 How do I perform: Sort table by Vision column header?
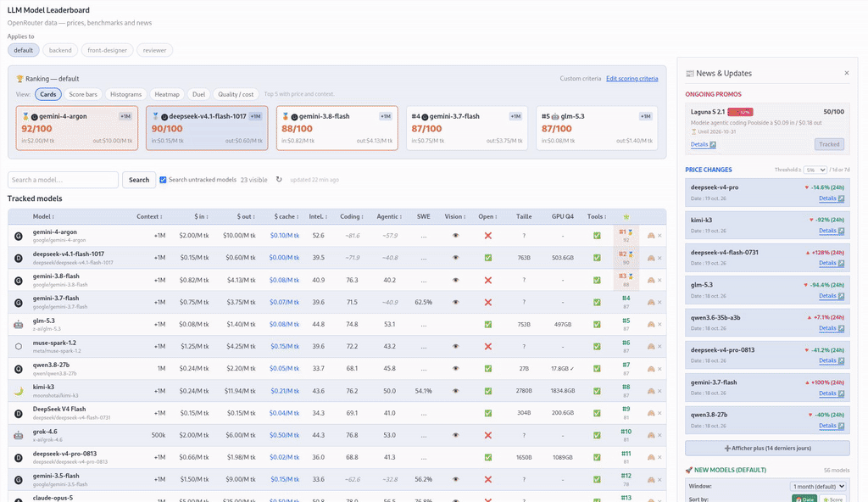[x=455, y=216]
